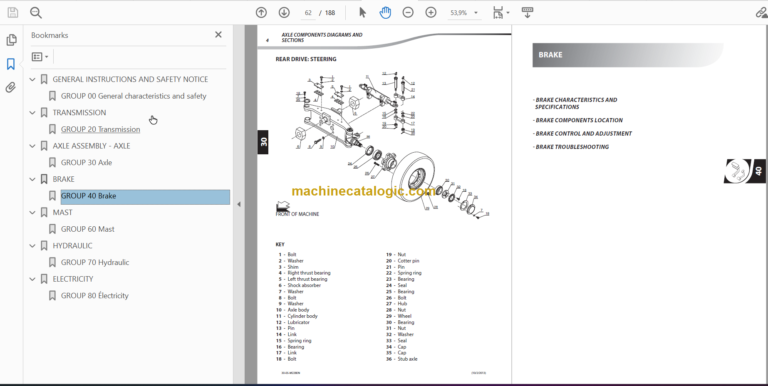Collapse the ELECTRICITY bookmark chevron
The image size is (768, 386).
32,279
